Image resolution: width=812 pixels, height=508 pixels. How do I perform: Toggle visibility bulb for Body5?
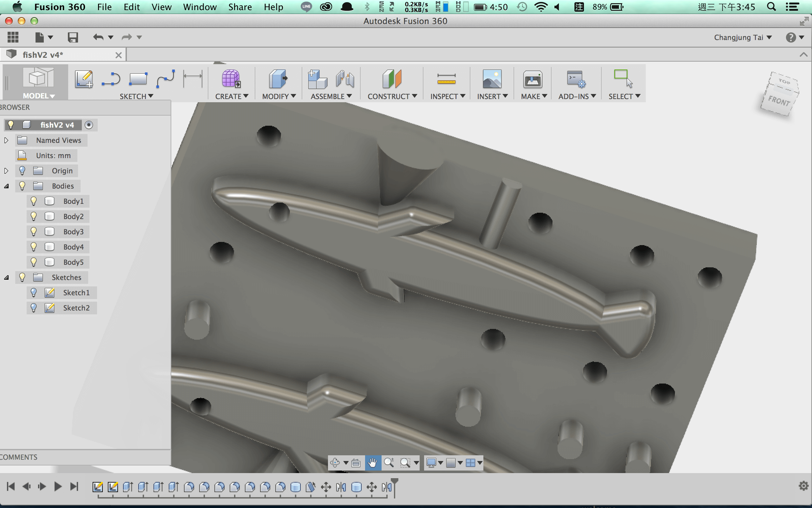34,262
